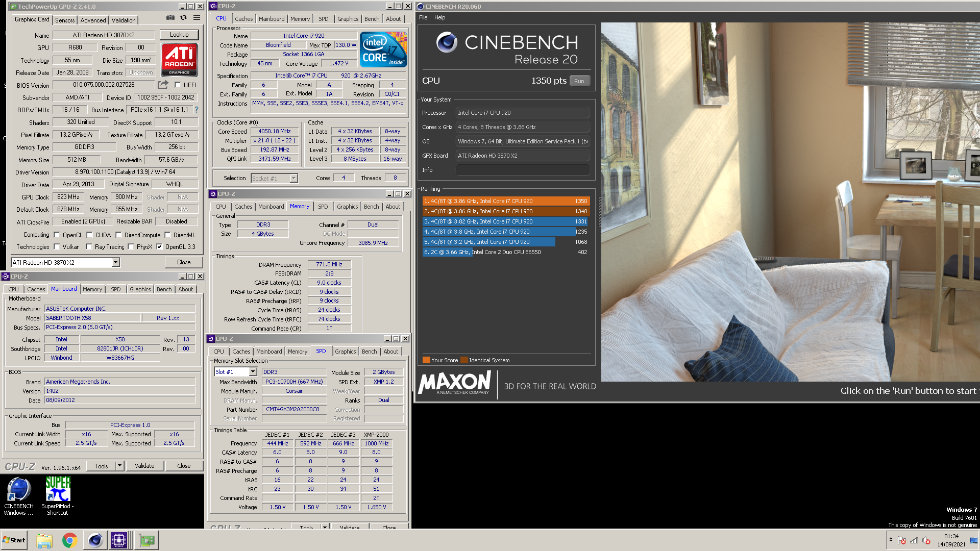Click Cinebench R20 title bar icon
Viewport: 980px width, 551px height.
420,7
